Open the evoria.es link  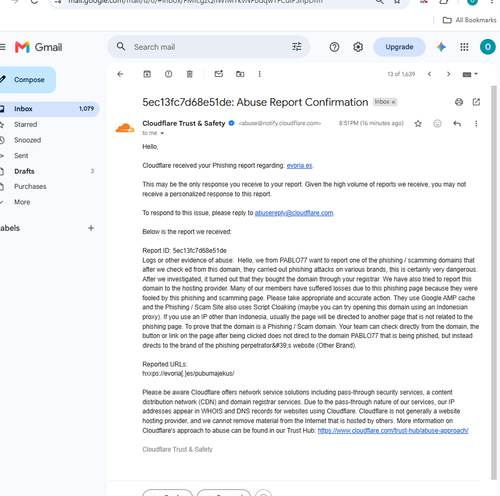coord(299,166)
